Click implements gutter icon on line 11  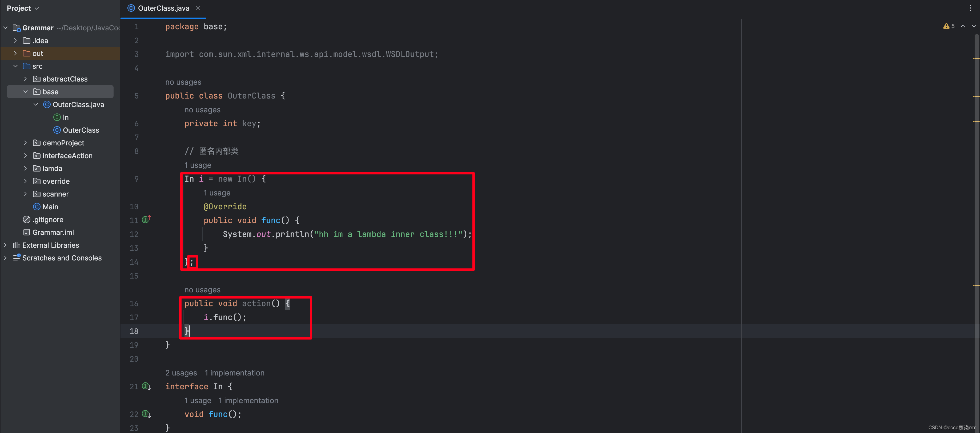pyautogui.click(x=146, y=219)
